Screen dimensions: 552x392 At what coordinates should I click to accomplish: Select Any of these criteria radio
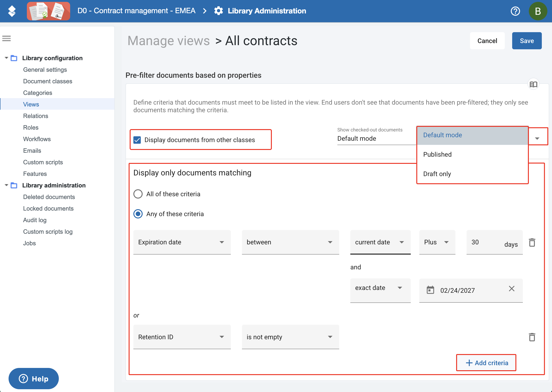click(138, 214)
